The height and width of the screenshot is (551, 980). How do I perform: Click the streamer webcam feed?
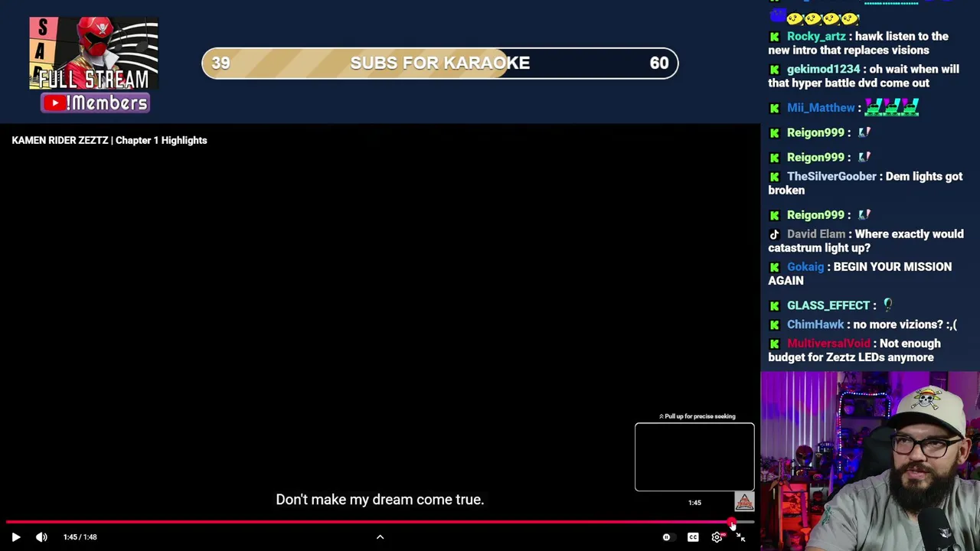(x=870, y=461)
